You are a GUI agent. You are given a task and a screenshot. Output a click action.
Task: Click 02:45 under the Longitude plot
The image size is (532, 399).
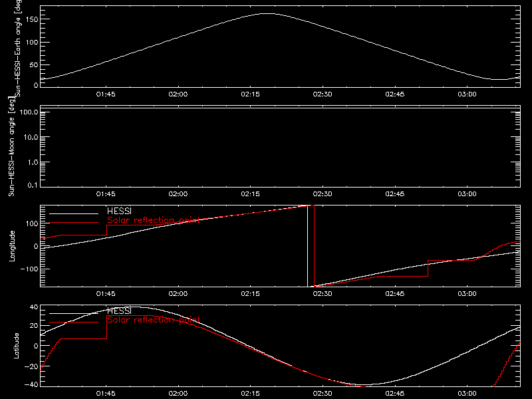(x=395, y=293)
